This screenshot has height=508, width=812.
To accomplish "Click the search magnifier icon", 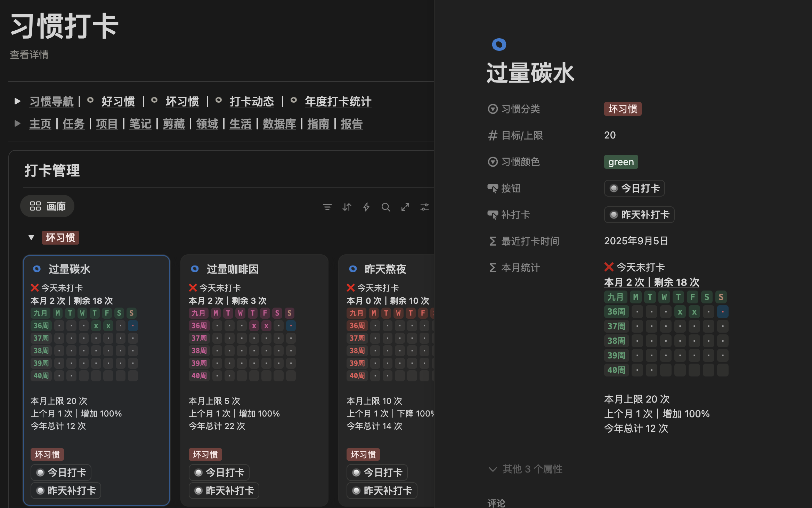I will pyautogui.click(x=386, y=207).
